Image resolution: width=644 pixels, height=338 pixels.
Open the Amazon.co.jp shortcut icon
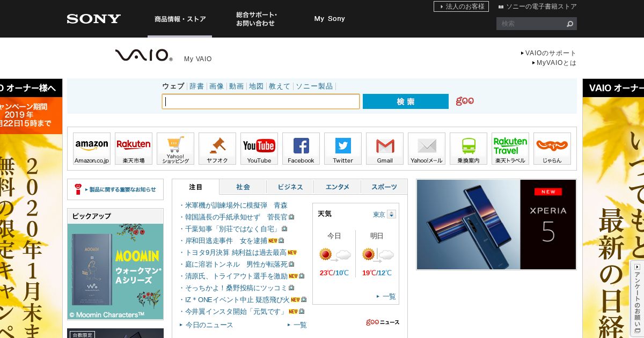(x=92, y=149)
